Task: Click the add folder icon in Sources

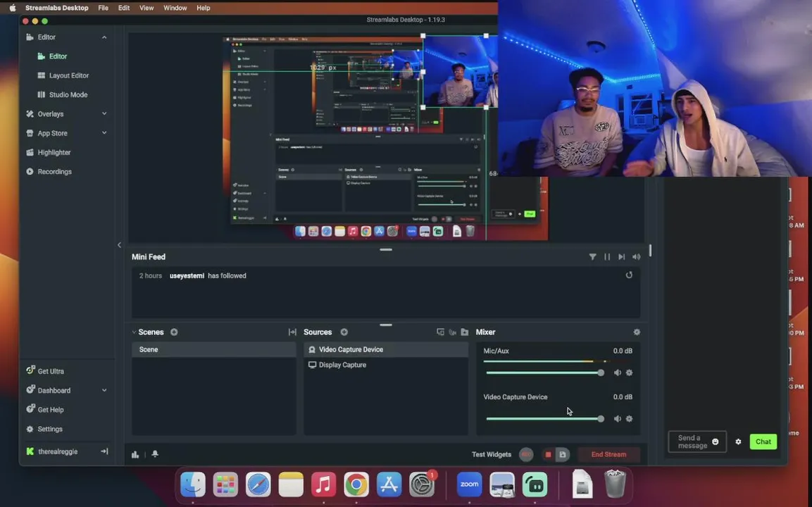Action: [465, 332]
